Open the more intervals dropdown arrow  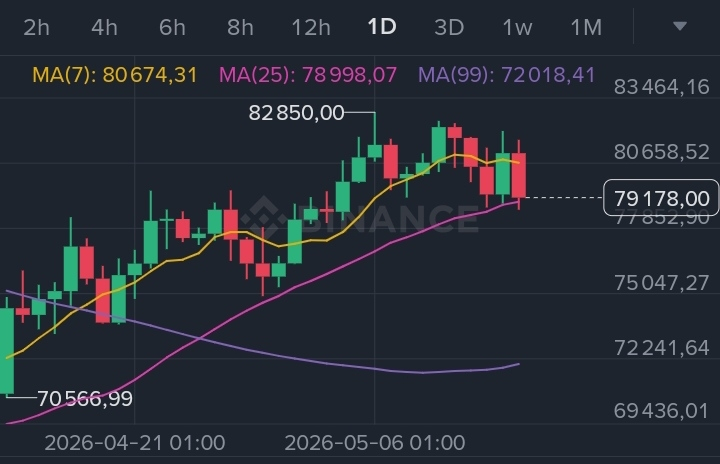tap(680, 26)
